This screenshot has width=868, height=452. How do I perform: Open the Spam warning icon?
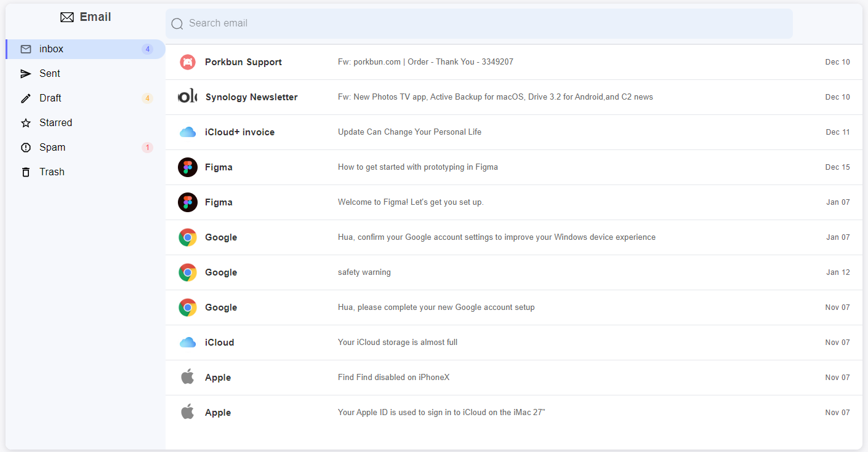[25, 147]
